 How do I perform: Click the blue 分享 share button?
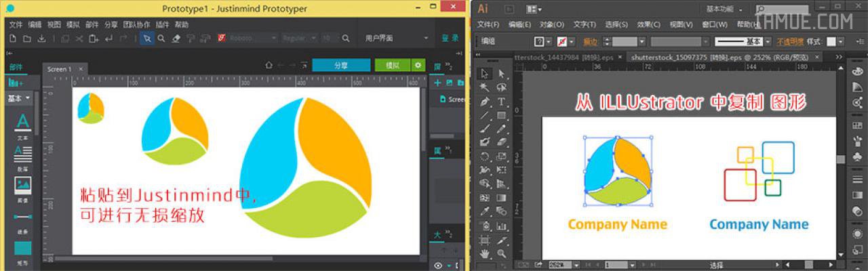[340, 65]
